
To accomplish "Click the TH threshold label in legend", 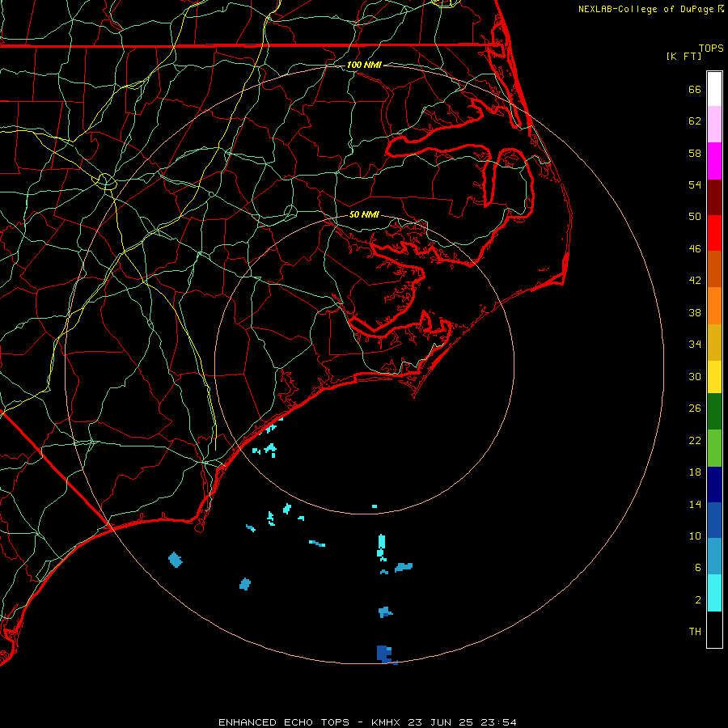I will coord(695,632).
